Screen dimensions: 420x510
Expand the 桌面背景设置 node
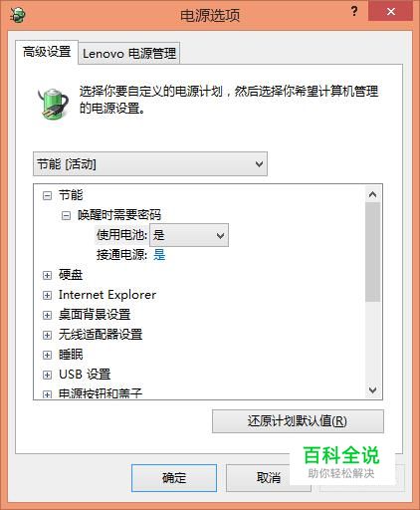(47, 315)
